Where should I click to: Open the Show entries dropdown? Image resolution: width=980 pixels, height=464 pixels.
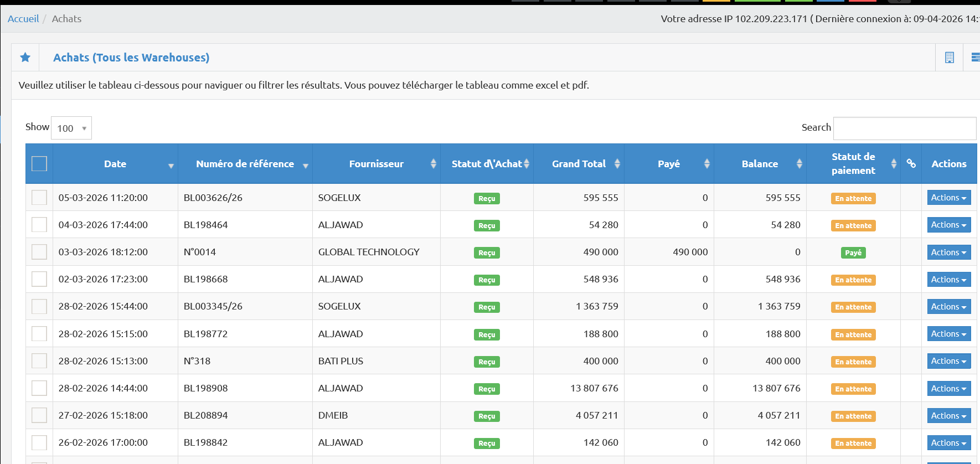71,128
